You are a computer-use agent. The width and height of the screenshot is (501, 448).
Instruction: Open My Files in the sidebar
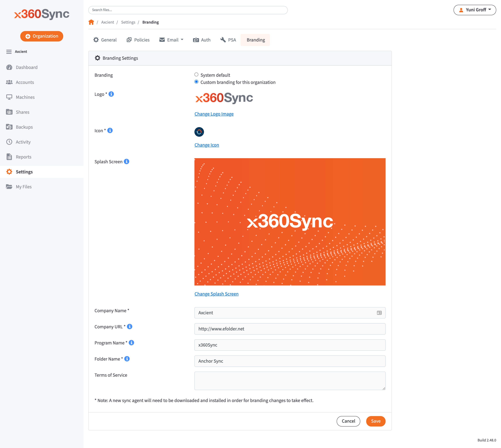[24, 187]
